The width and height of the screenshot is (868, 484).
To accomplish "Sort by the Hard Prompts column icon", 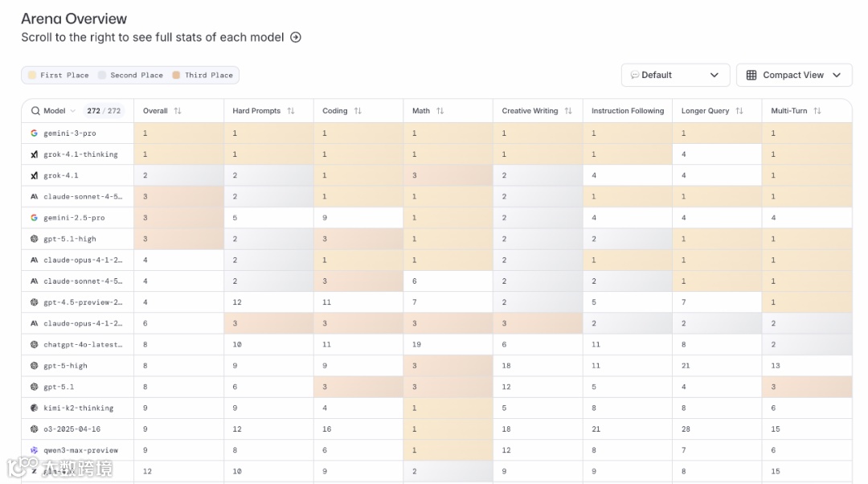I will click(291, 111).
